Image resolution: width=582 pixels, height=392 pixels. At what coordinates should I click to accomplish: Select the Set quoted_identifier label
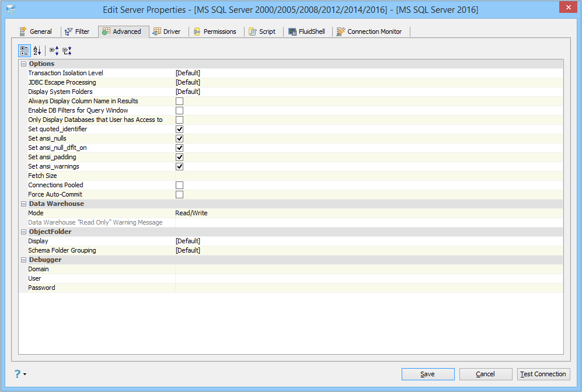click(58, 129)
